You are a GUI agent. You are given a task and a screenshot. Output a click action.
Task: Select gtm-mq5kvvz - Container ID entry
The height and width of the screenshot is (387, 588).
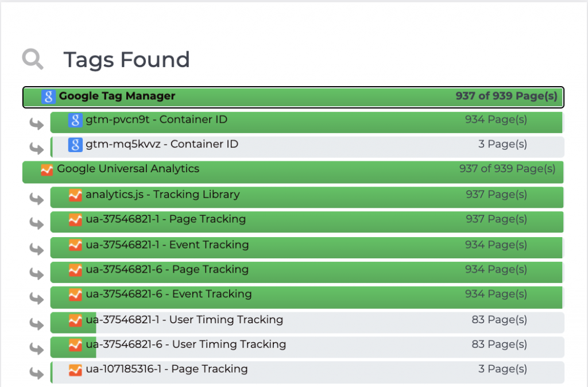coord(162,144)
